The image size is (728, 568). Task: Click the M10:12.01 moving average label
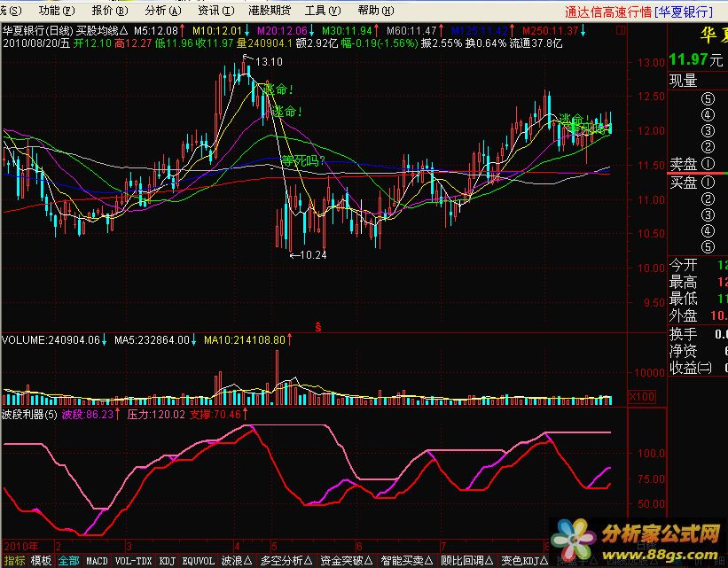pyautogui.click(x=217, y=31)
